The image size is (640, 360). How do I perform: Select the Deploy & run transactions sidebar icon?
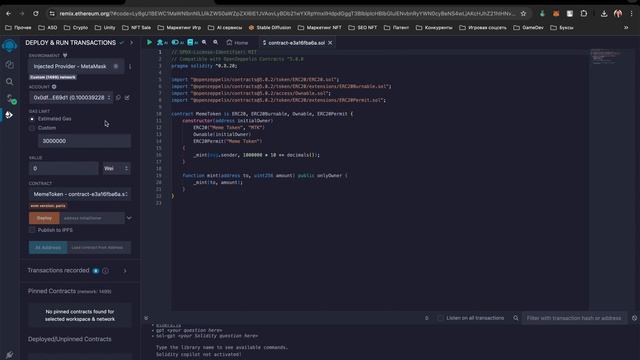click(x=9, y=115)
